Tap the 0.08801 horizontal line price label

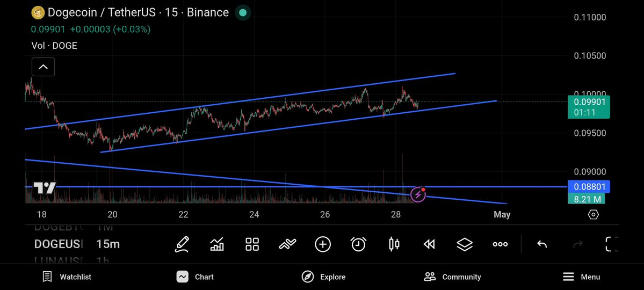589,187
